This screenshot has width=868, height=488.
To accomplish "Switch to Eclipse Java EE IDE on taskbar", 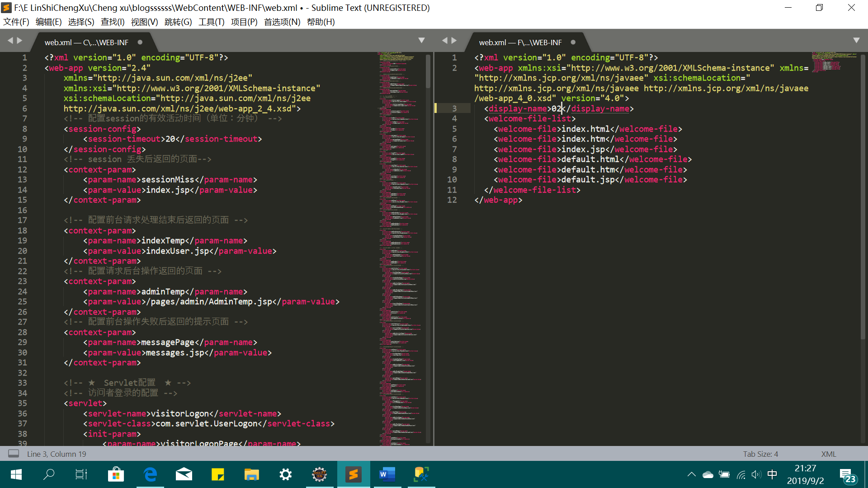I will [320, 474].
